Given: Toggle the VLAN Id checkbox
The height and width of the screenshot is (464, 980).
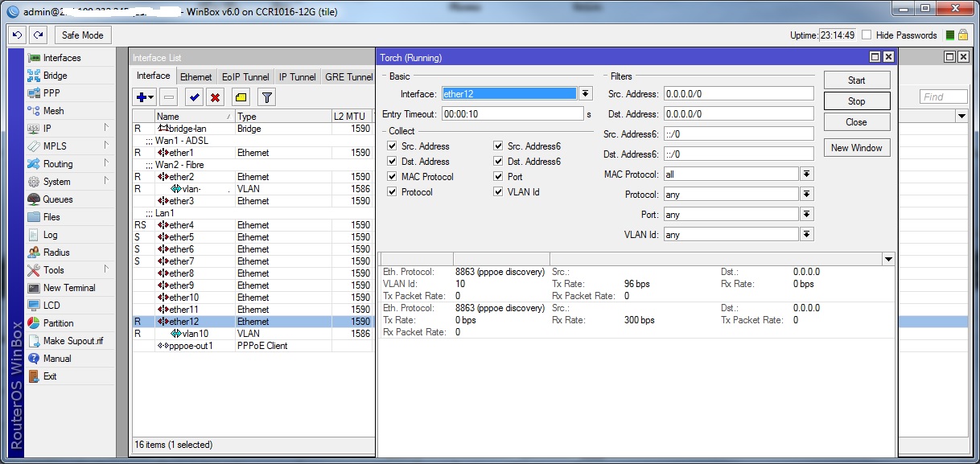Looking at the screenshot, I should 499,192.
